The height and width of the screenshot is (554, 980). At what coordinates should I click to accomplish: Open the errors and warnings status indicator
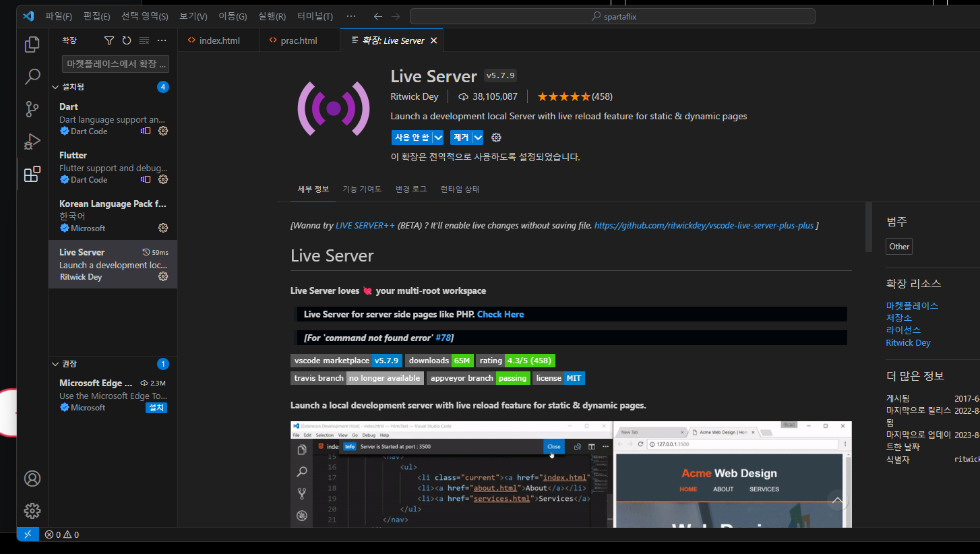click(x=62, y=534)
